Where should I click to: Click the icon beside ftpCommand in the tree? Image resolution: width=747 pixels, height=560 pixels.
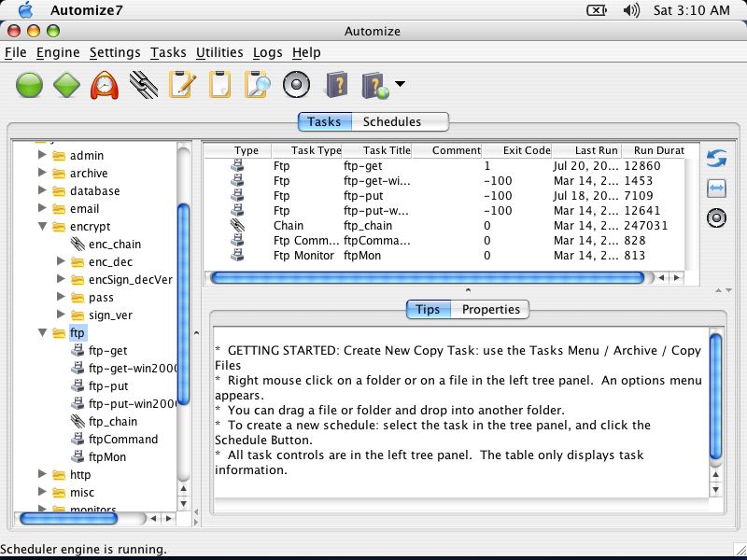click(x=78, y=439)
